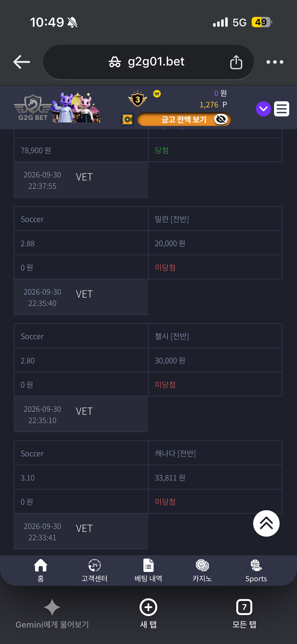The width and height of the screenshot is (297, 644).
Task: Jump to top with double-chevron button
Action: (x=266, y=523)
